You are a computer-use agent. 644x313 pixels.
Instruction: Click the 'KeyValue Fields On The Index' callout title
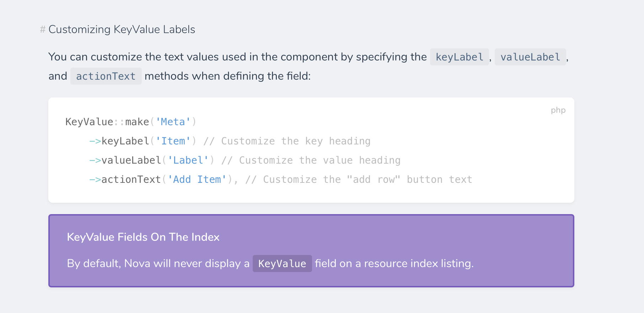click(143, 237)
